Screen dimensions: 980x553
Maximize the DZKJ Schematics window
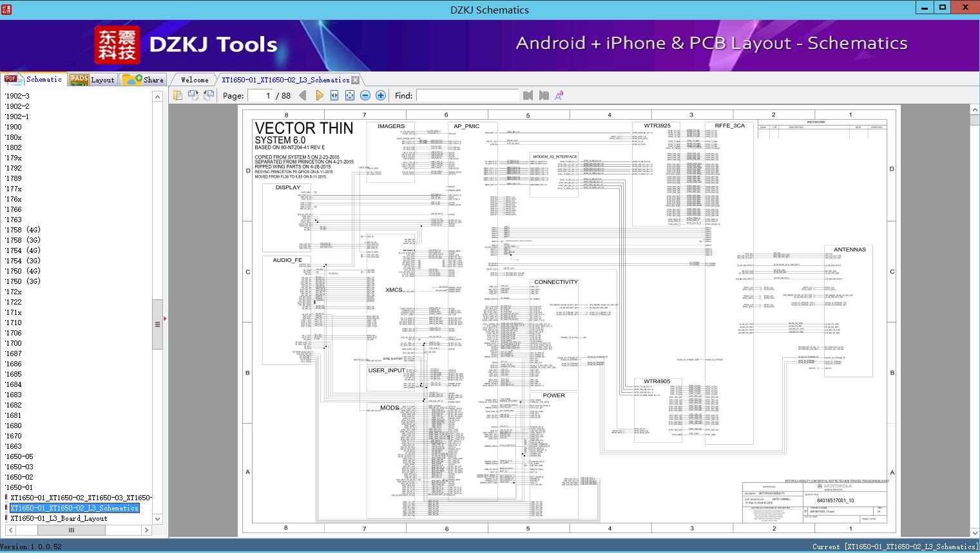(x=943, y=8)
